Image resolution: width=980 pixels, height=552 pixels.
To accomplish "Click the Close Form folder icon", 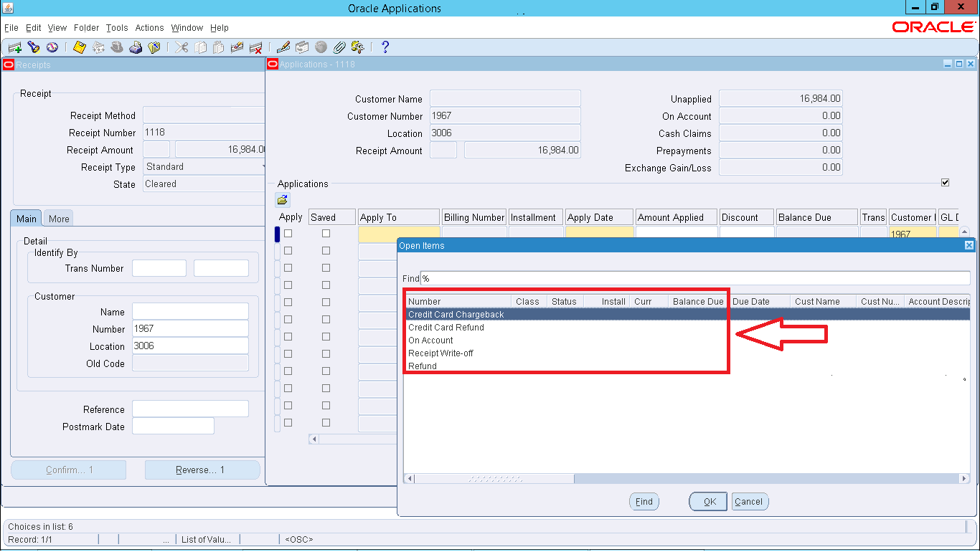I will [154, 47].
